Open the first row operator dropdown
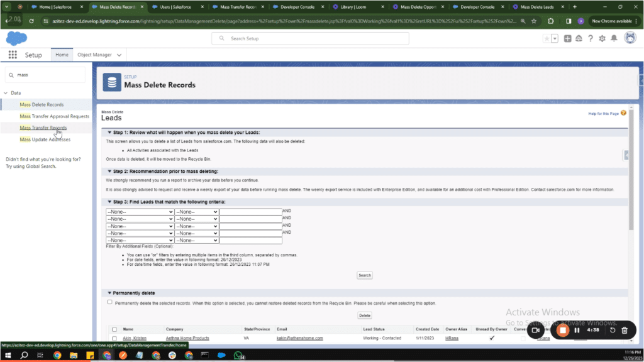Screen dimensions: 644x362 coord(196,212)
